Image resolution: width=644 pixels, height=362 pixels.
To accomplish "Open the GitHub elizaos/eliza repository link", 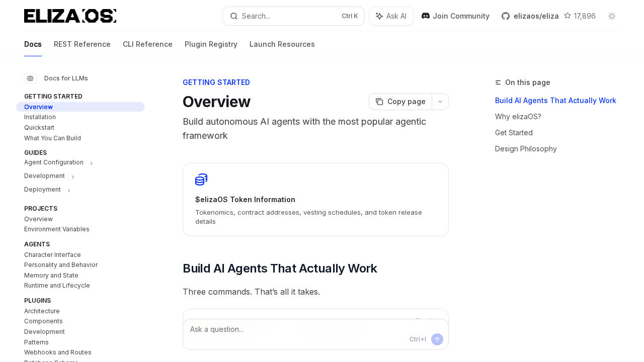I will 530,16.
